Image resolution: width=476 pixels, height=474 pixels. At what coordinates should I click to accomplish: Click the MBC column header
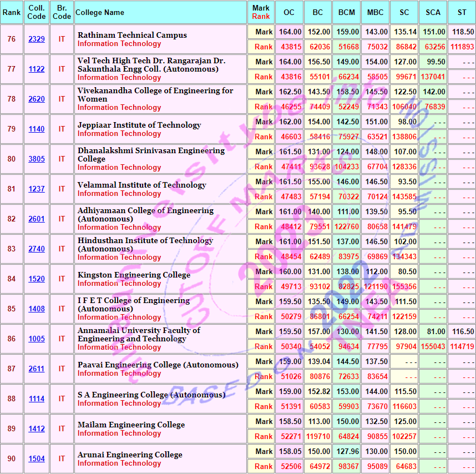[376, 12]
